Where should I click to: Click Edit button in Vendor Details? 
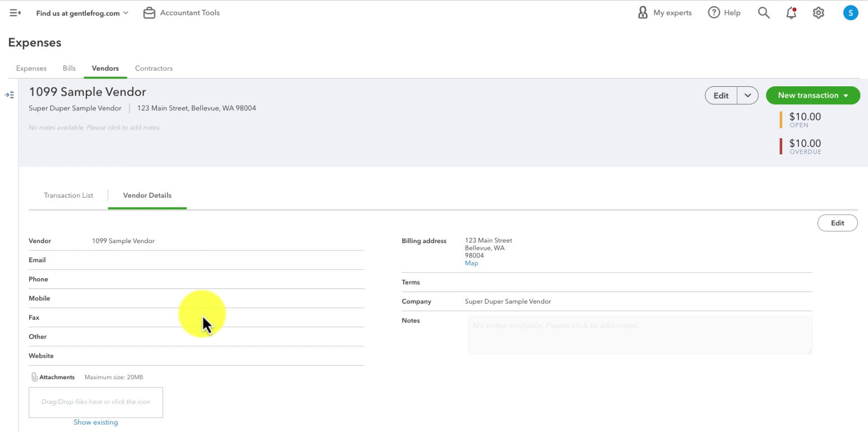837,223
